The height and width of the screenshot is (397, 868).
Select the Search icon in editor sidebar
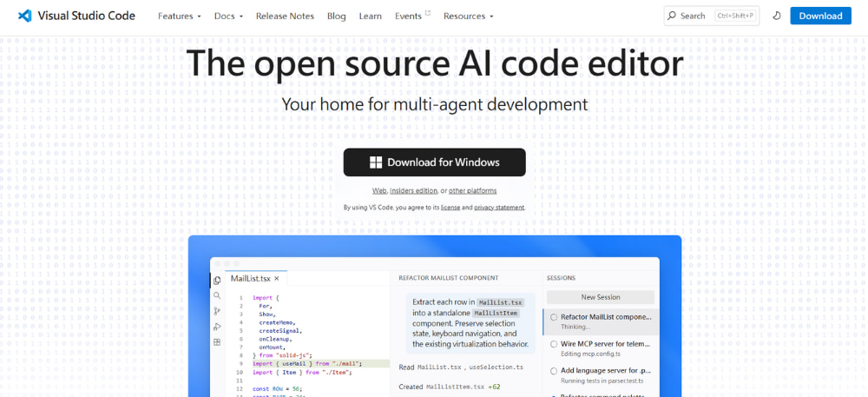217,295
